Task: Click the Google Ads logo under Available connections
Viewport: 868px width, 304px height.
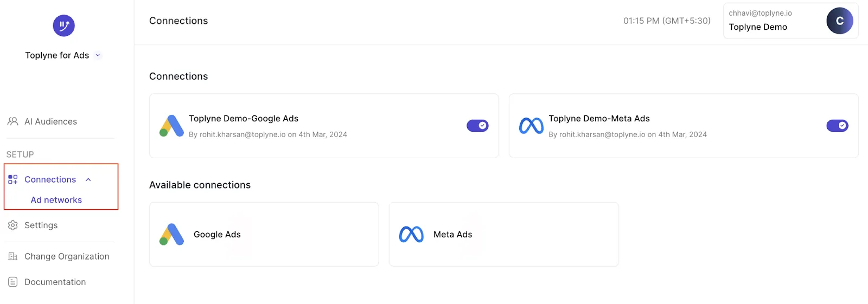Action: (x=171, y=234)
